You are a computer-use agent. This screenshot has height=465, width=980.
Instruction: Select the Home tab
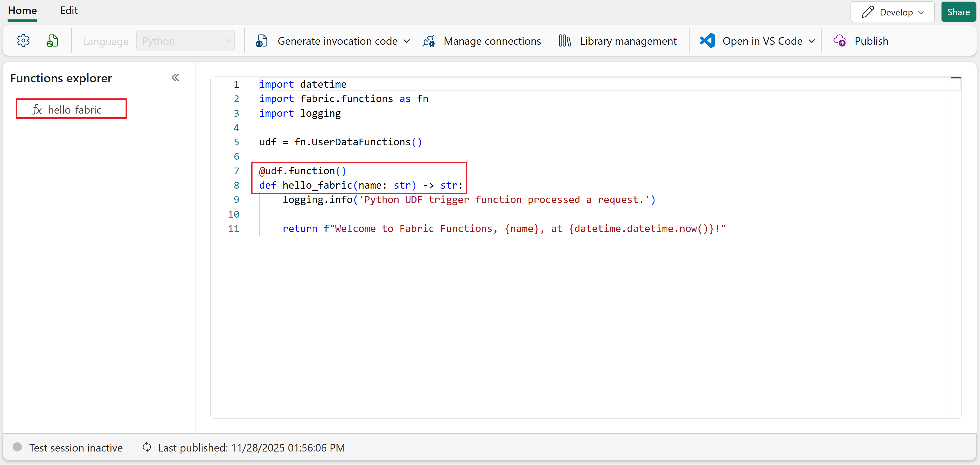22,10
